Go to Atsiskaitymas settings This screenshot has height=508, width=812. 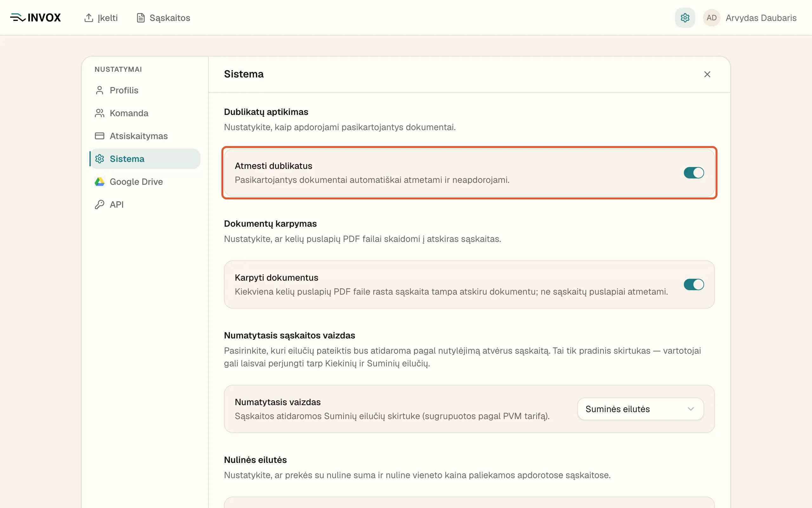click(x=145, y=136)
